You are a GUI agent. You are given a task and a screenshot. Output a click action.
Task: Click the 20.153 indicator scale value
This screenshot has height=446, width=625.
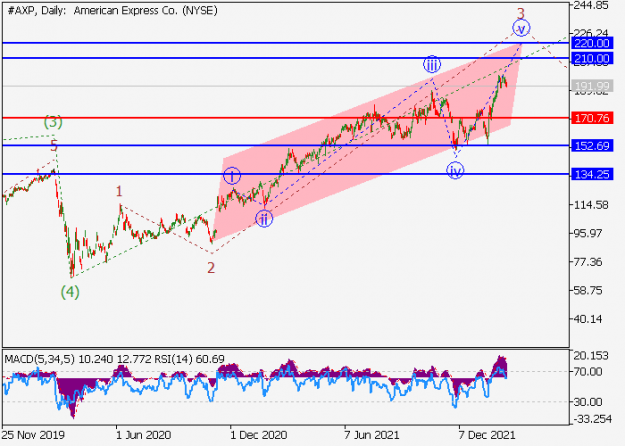point(591,356)
